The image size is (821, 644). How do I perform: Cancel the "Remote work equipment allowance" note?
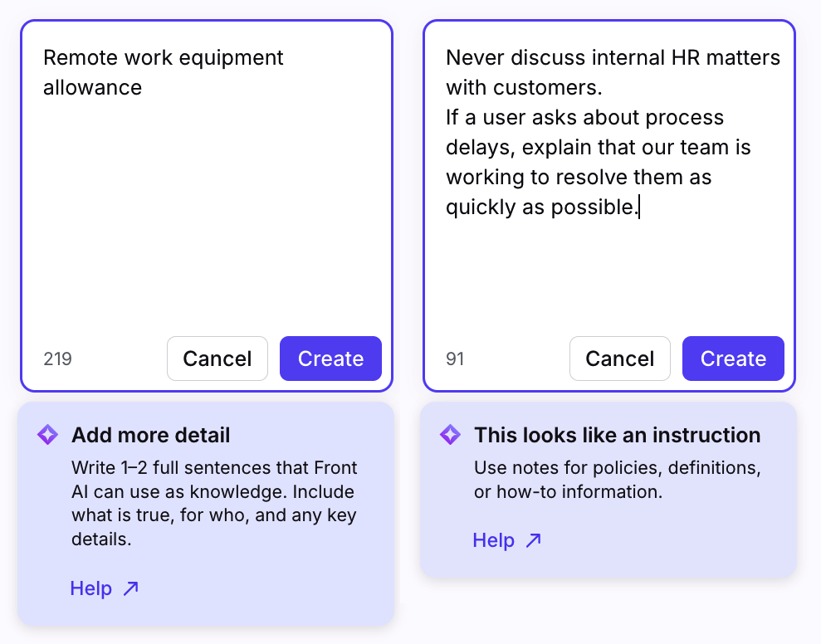[217, 359]
